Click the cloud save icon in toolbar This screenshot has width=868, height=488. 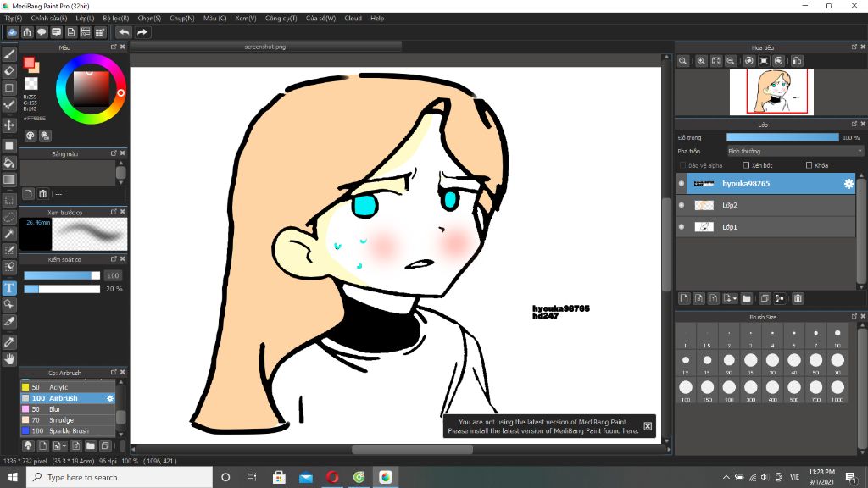pos(12,32)
